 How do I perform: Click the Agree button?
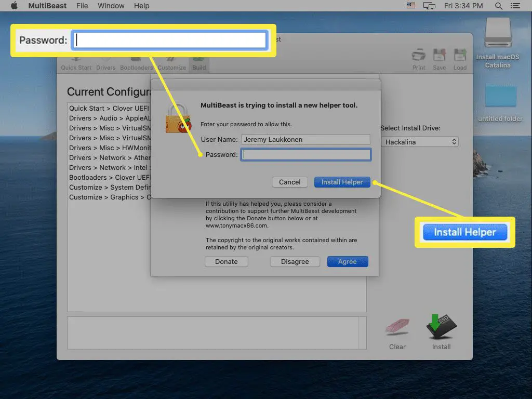[348, 262]
